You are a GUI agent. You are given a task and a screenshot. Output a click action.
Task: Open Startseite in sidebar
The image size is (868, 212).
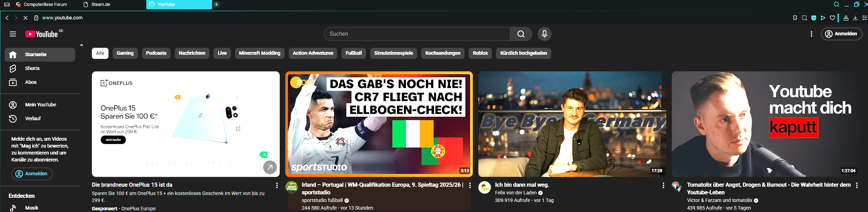(40, 55)
